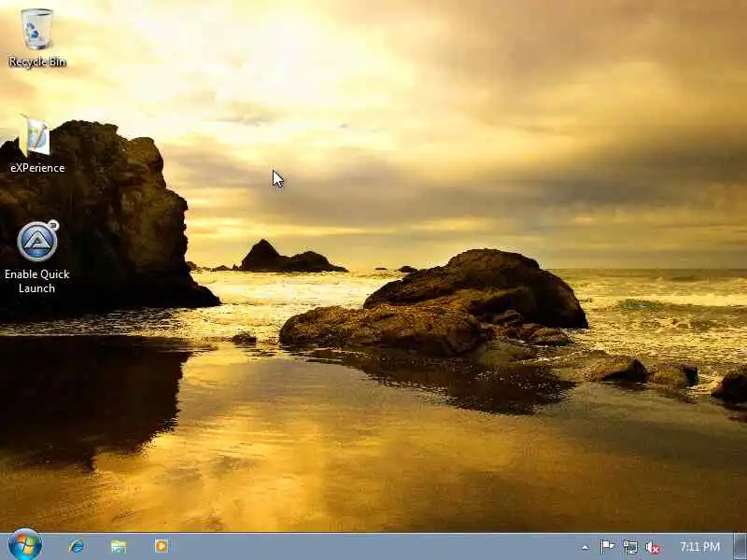
Task: Open Action Center flag icon
Action: click(607, 547)
